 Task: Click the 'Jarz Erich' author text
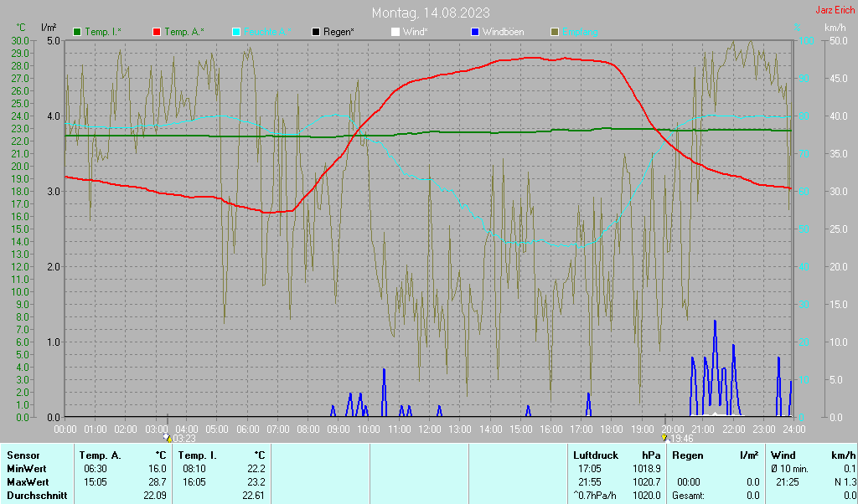tap(835, 10)
